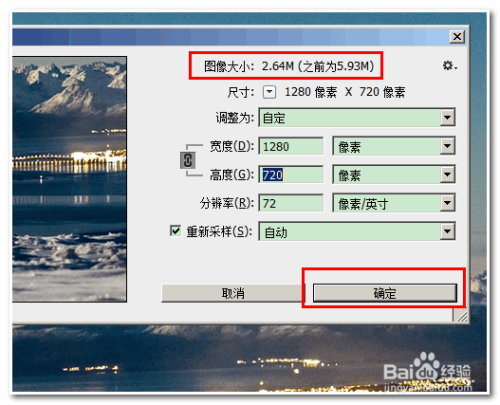Click the 宽度 input field with 1280
Viewport: 500px width, 405px height.
pyautogui.click(x=291, y=146)
